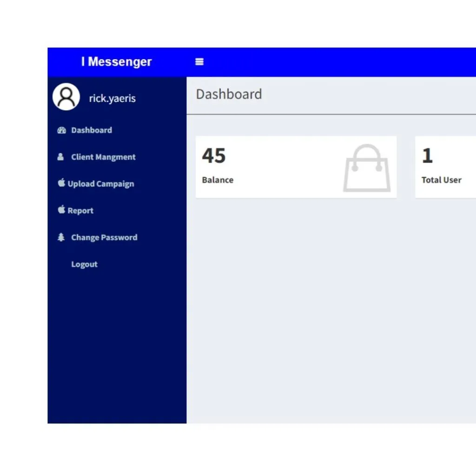Click the user avatar icon beside rick.yaeris

pos(66,97)
